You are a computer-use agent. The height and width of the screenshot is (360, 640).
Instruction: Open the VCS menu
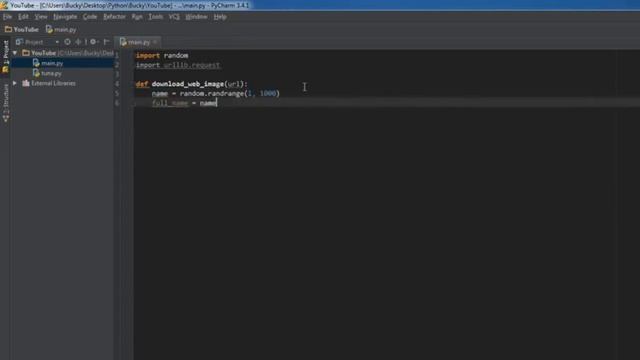pyautogui.click(x=174, y=17)
